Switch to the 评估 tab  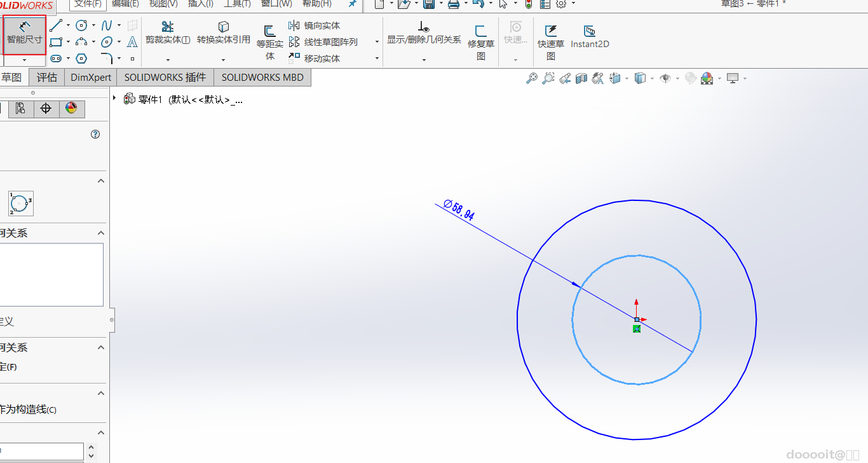(x=47, y=78)
